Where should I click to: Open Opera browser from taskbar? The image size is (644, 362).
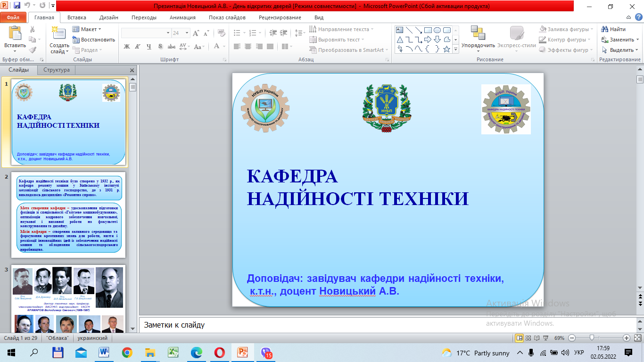point(220,352)
